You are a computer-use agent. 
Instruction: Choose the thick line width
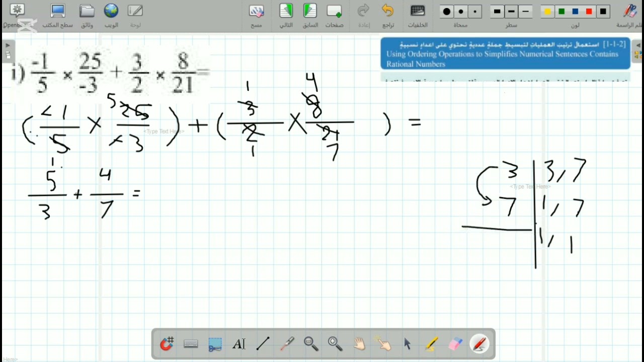coord(497,12)
